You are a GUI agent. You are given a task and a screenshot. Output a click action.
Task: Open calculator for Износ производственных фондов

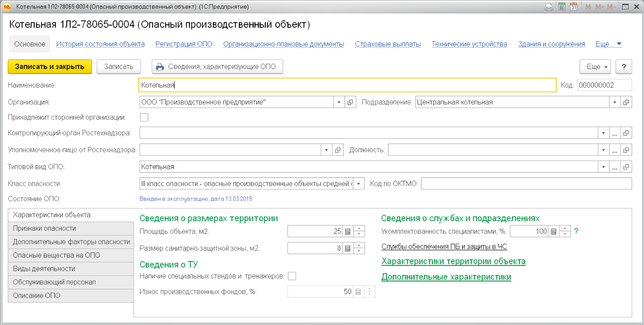[358, 292]
